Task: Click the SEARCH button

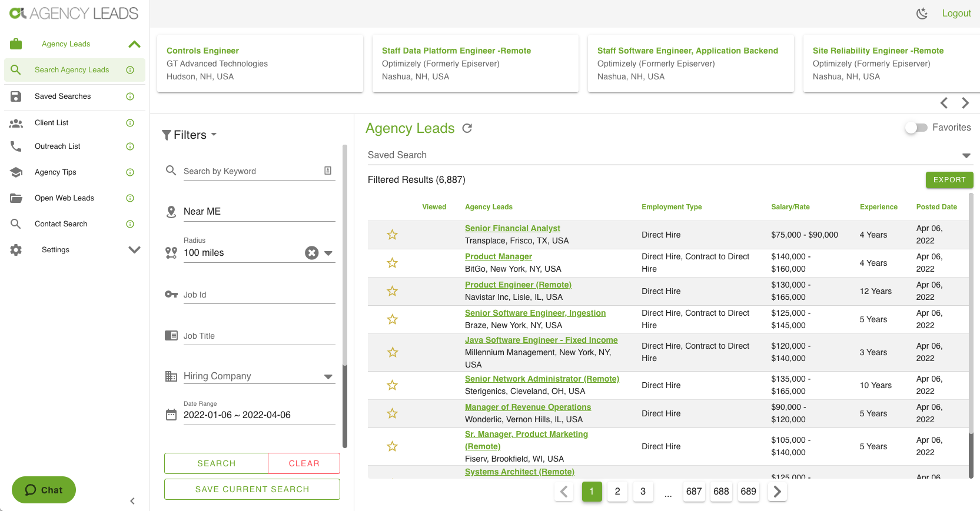Action: [x=216, y=463]
